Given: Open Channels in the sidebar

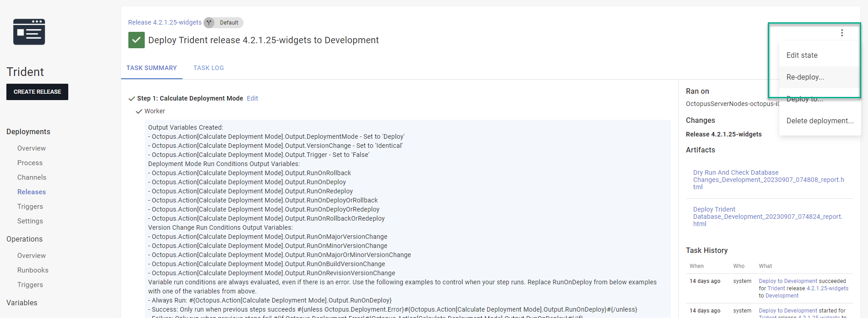Looking at the screenshot, I should coord(32,177).
